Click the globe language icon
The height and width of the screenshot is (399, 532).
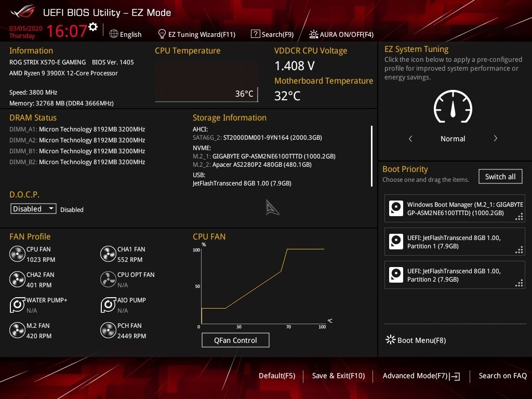pyautogui.click(x=114, y=34)
